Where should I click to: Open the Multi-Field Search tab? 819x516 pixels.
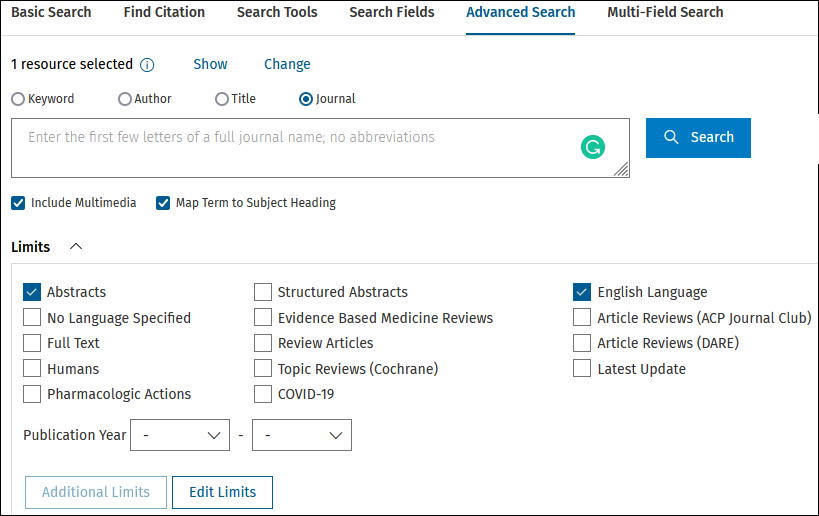click(x=665, y=12)
